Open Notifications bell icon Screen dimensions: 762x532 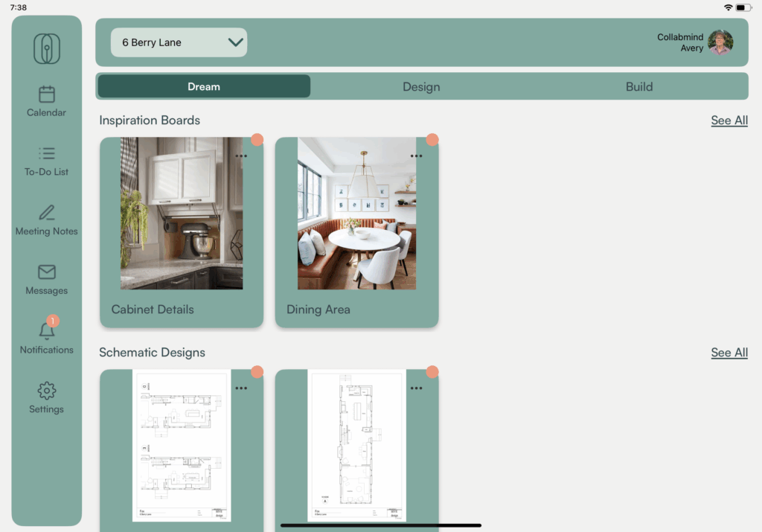[x=47, y=331]
